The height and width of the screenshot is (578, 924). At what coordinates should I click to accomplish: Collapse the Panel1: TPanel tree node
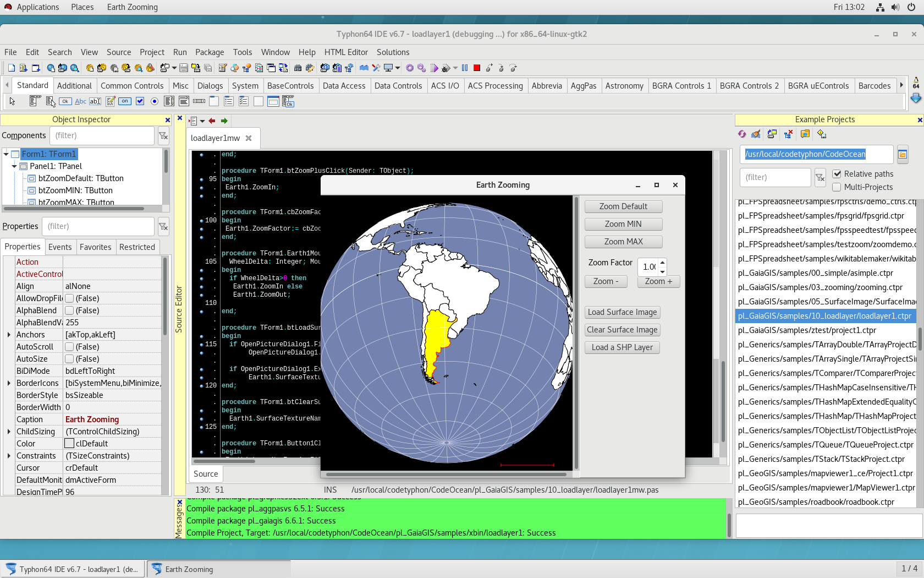[x=15, y=166]
